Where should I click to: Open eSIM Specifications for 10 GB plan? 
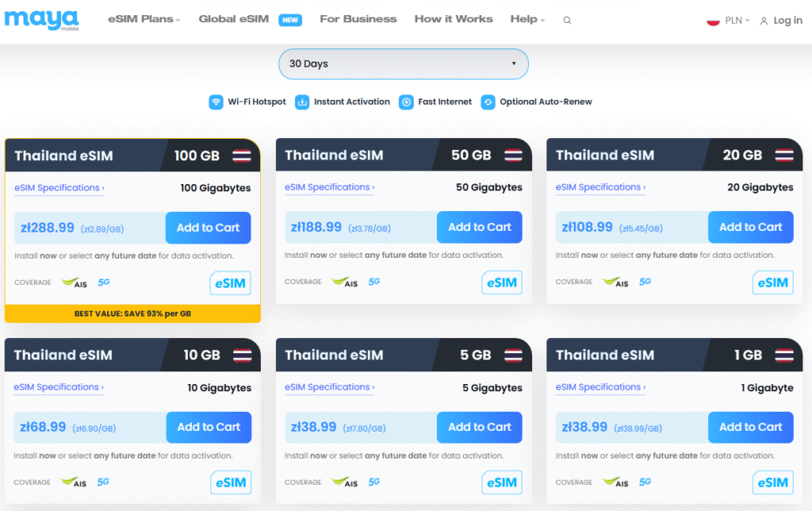coord(59,388)
